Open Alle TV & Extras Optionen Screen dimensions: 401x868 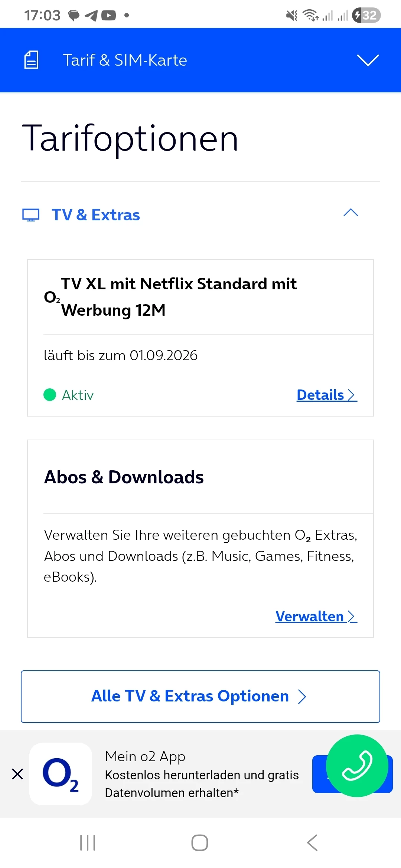200,696
